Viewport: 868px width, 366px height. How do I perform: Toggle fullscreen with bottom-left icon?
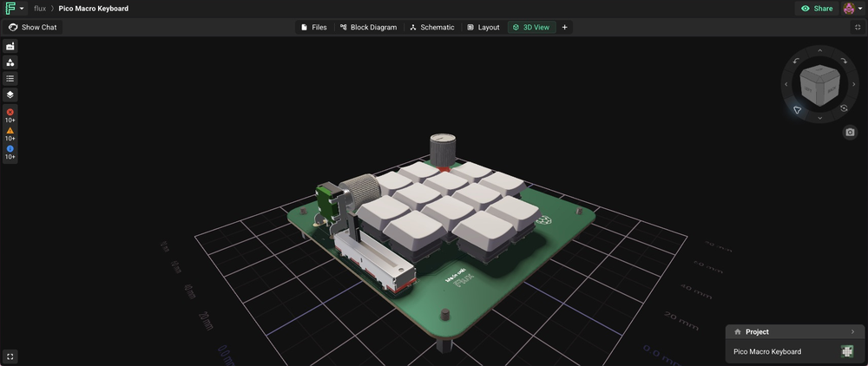[x=10, y=356]
